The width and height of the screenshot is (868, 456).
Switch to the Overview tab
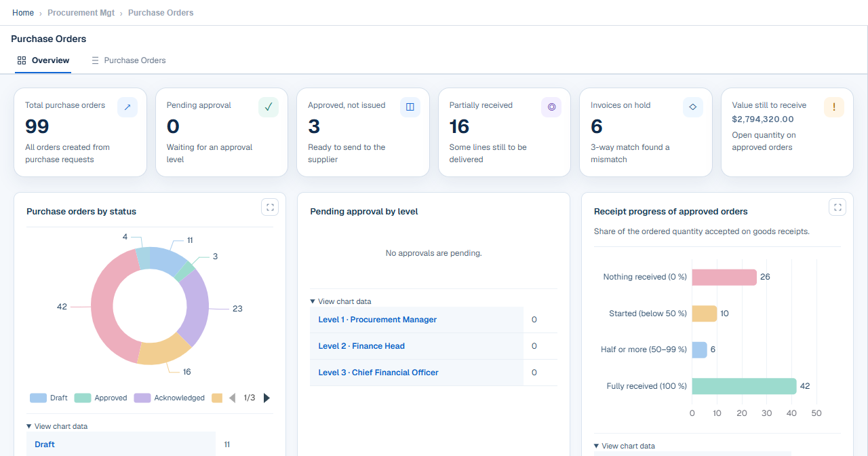43,60
